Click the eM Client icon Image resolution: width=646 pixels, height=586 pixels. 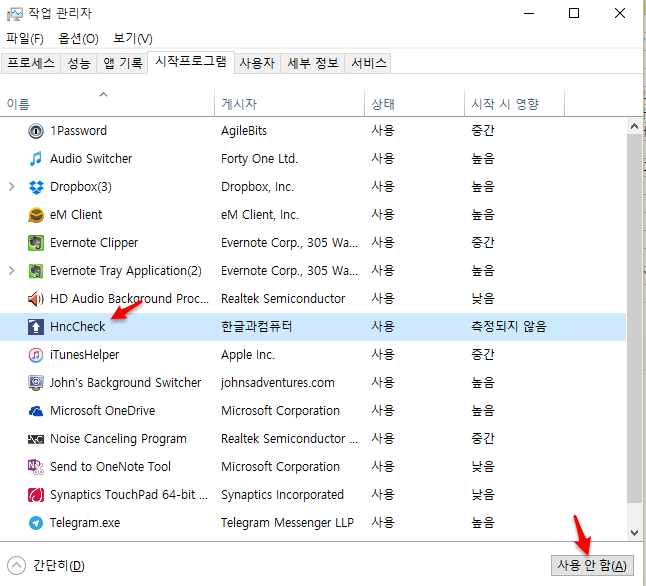coord(36,215)
